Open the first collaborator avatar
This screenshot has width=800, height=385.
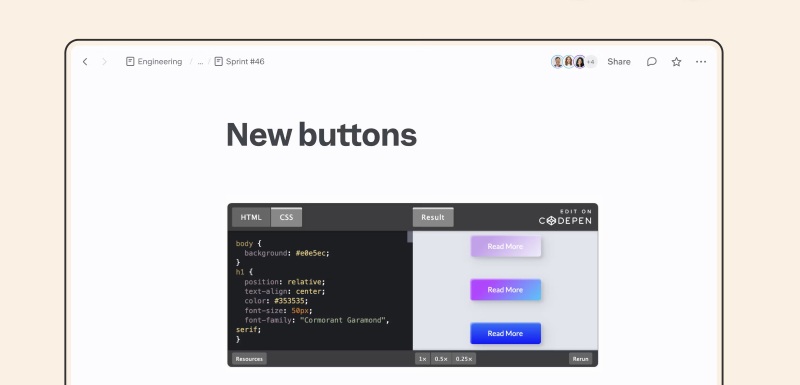[557, 62]
